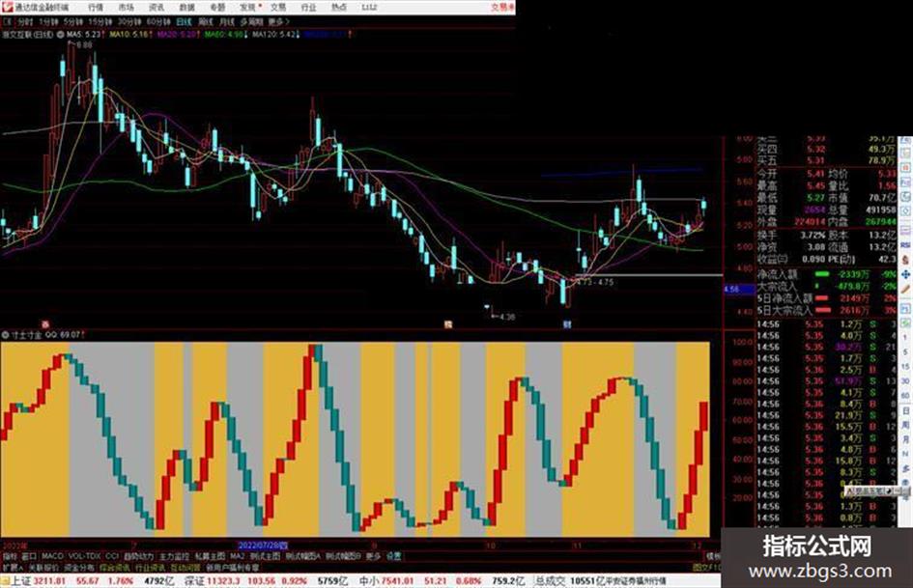913x588 pixels.
Task: Open the 行业资讯 link
Action: pos(150,567)
